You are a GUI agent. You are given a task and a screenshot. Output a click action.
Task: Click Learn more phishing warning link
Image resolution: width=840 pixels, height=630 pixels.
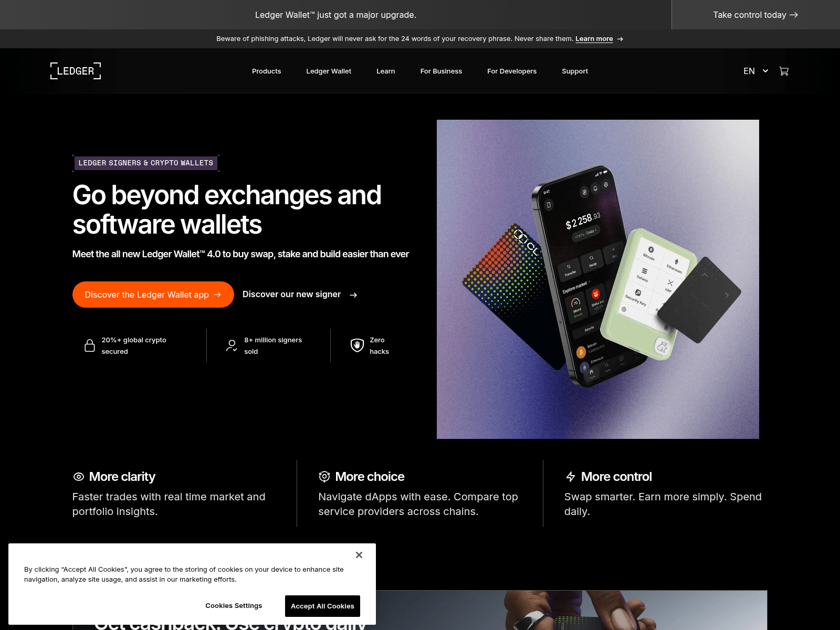[x=594, y=39]
